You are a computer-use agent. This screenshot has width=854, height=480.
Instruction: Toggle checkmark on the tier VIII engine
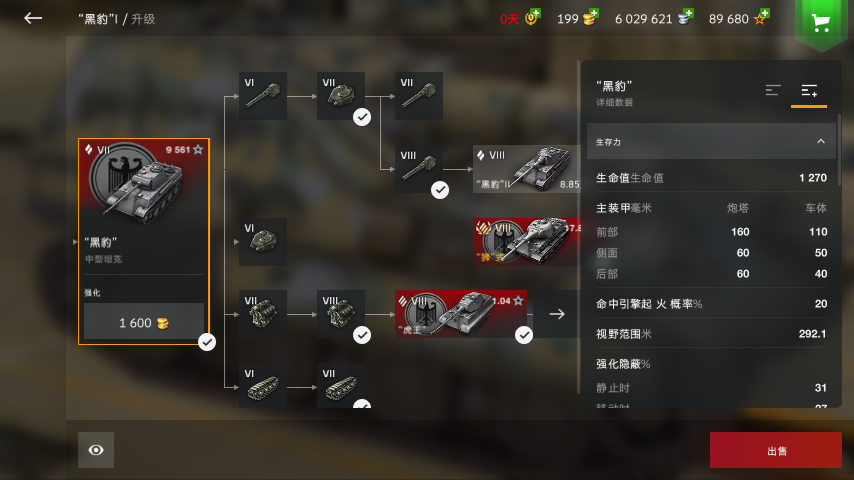click(362, 335)
